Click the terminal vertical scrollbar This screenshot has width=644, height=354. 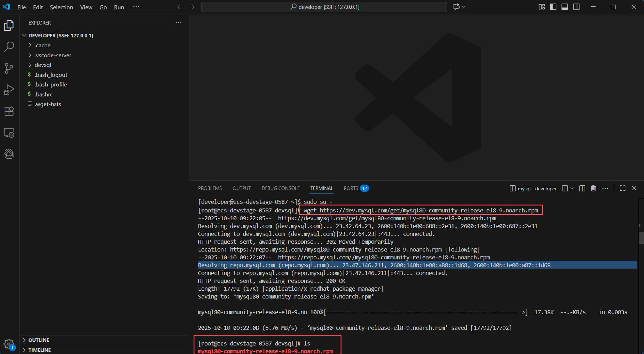click(x=641, y=238)
